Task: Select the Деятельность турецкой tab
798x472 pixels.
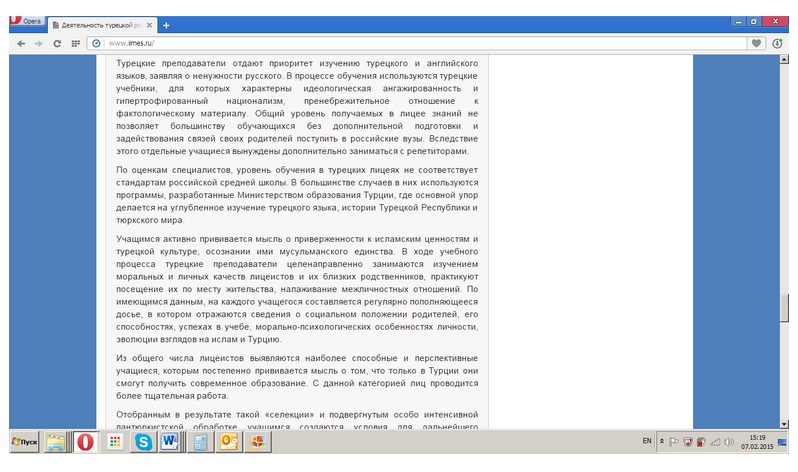Action: [101, 25]
